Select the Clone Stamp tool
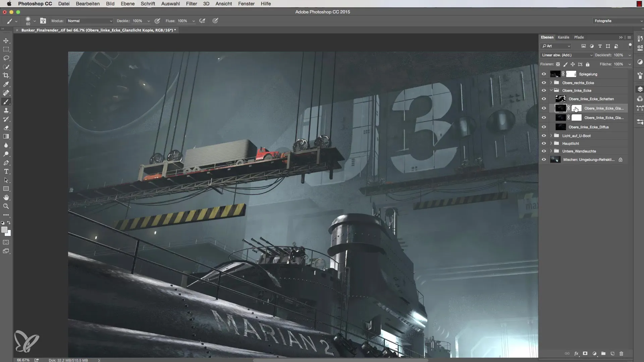This screenshot has height=362, width=644. click(6, 110)
